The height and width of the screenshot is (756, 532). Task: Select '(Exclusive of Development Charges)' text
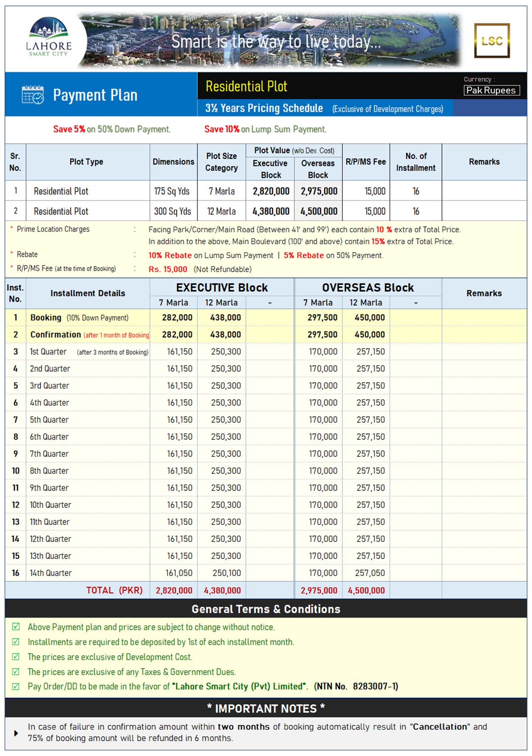388,109
